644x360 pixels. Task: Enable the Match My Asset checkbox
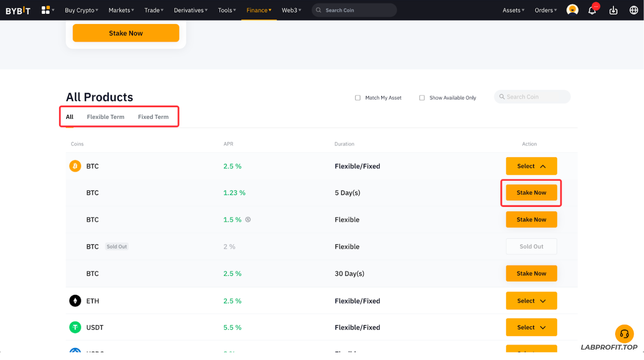[358, 98]
